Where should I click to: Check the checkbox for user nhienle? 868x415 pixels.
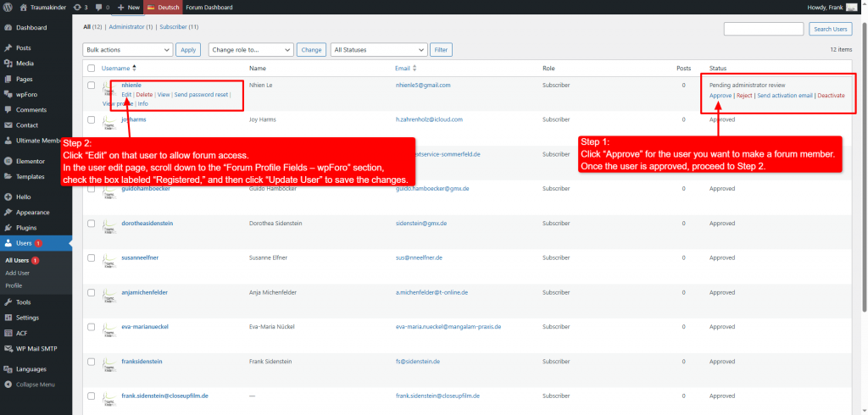coord(92,86)
